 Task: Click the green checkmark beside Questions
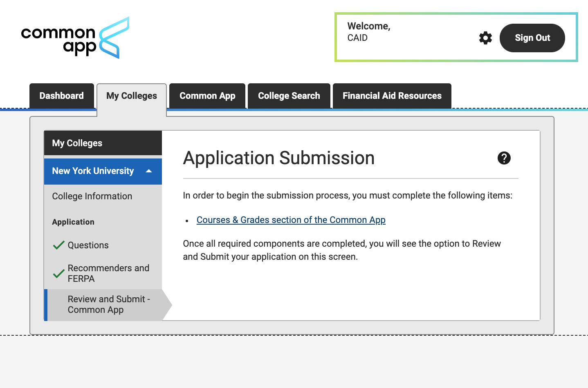coord(58,244)
